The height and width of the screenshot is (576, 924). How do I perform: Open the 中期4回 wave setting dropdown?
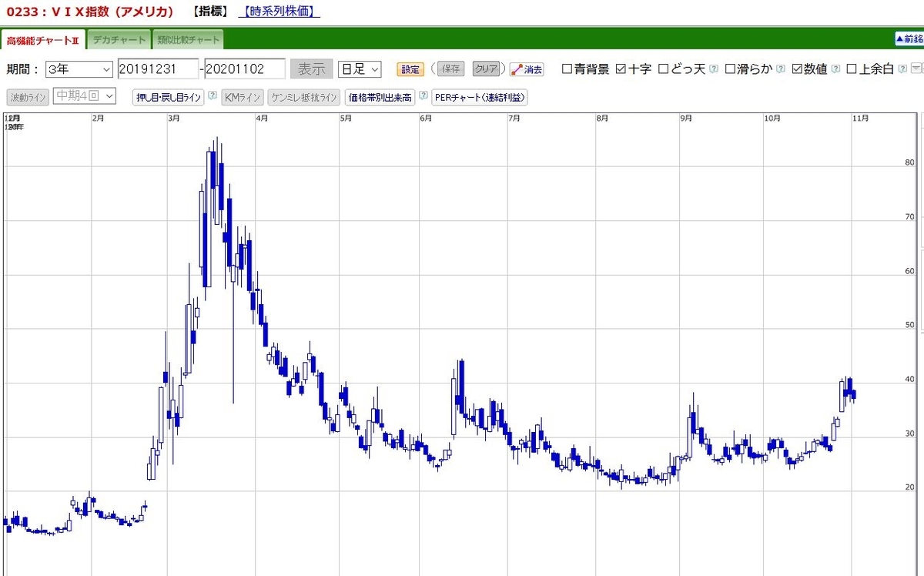click(x=85, y=96)
